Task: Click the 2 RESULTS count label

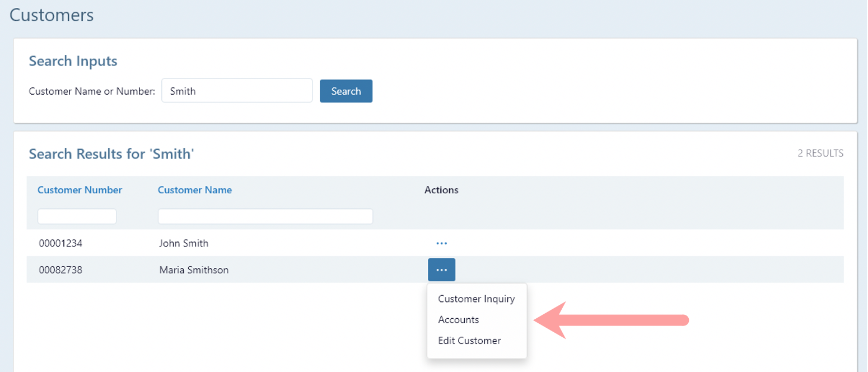Action: [x=820, y=153]
